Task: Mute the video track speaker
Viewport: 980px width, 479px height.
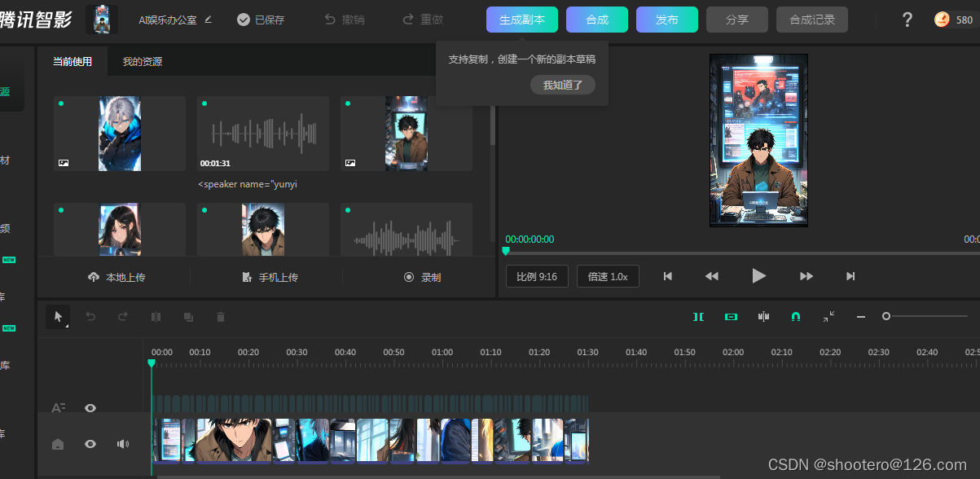Action: pyautogui.click(x=123, y=444)
